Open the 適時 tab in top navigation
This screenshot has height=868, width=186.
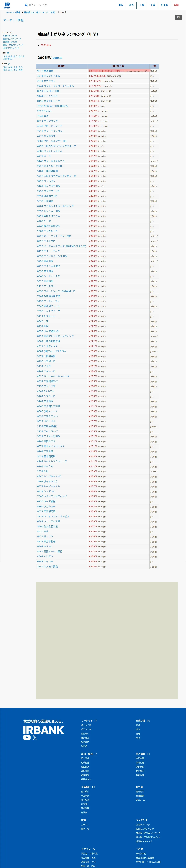click(121, 5)
